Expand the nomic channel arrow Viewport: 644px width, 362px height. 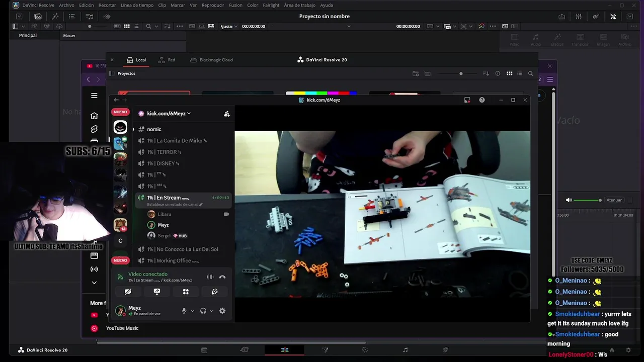point(133,129)
